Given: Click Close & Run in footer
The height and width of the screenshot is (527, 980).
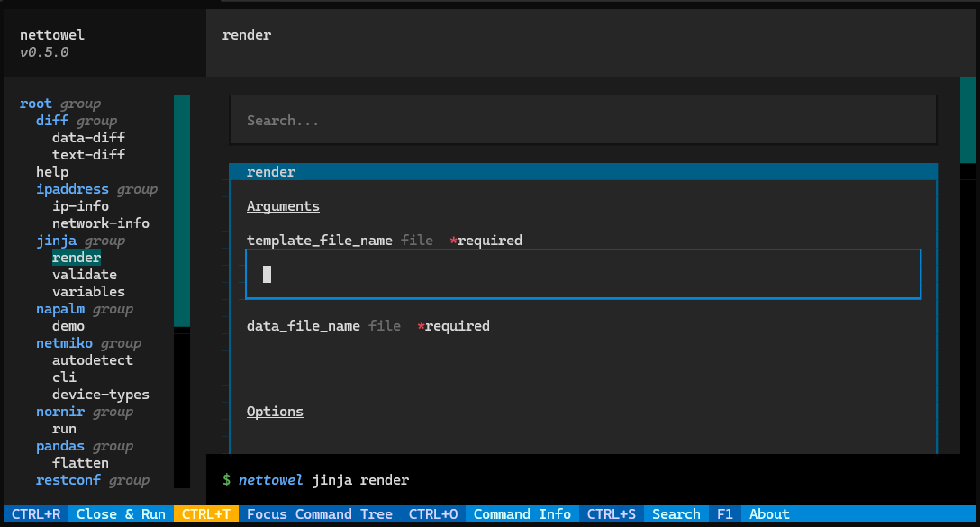Looking at the screenshot, I should tap(121, 514).
